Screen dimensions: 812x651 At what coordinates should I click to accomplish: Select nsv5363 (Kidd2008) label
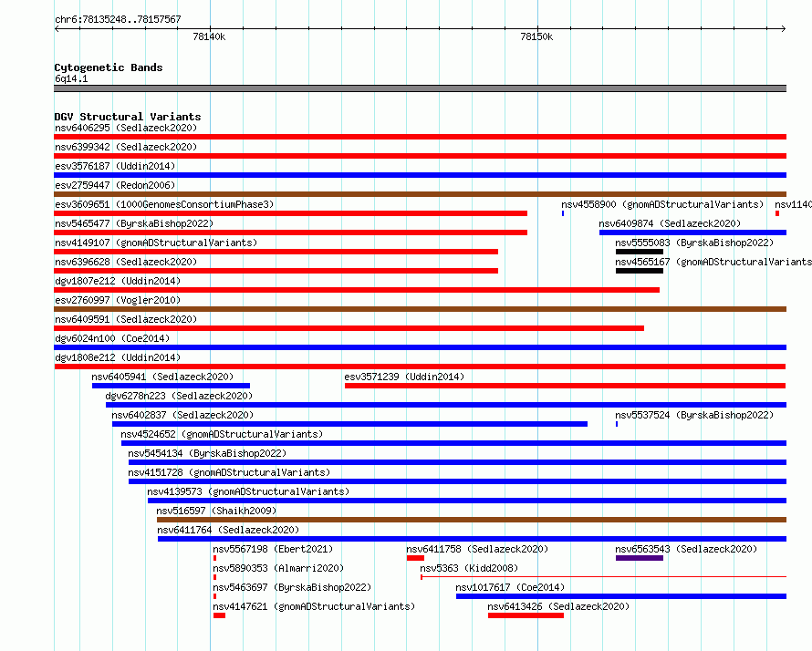(x=469, y=568)
